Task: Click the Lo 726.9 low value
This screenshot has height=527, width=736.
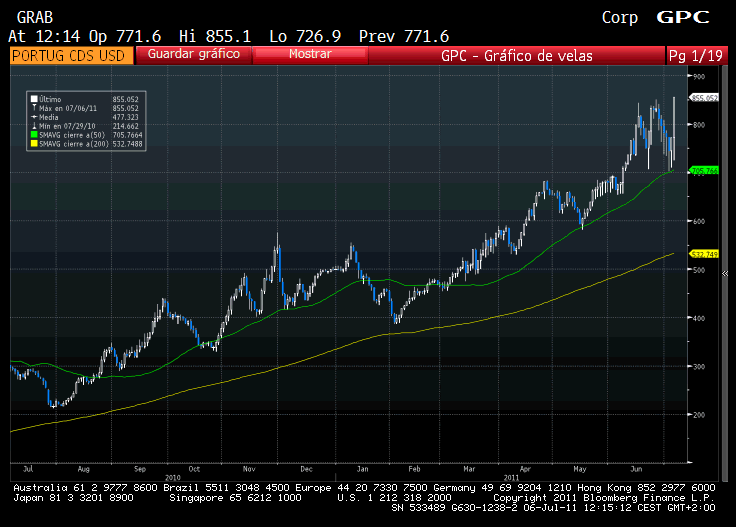Action: click(305, 36)
